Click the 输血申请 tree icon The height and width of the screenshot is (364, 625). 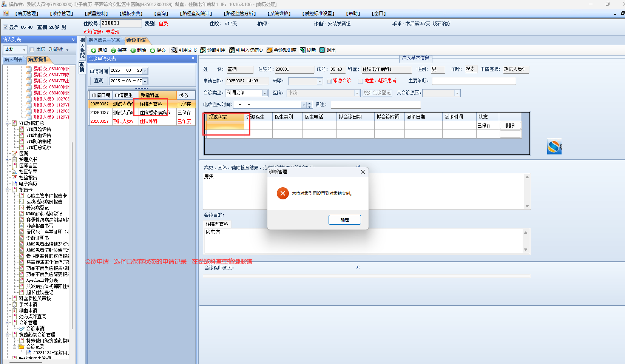pos(14,310)
